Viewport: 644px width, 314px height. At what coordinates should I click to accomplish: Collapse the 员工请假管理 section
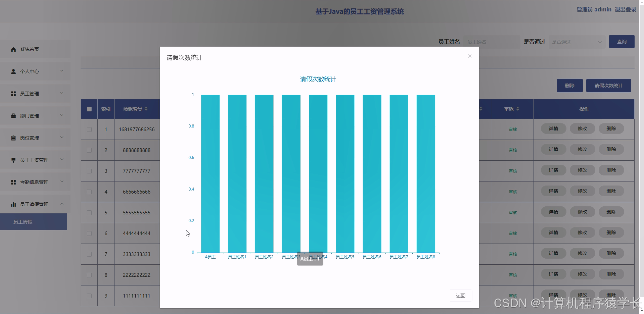point(61,204)
